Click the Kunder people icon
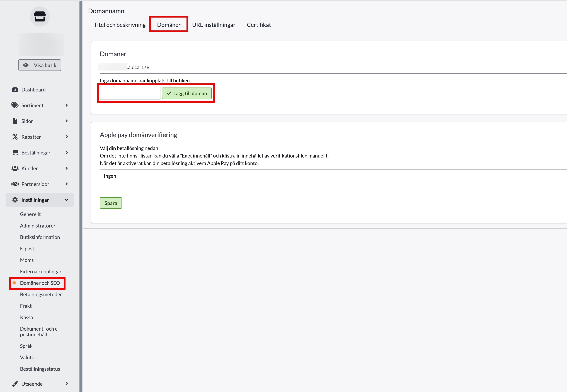Viewport: 567px width, 392px height. coord(15,168)
